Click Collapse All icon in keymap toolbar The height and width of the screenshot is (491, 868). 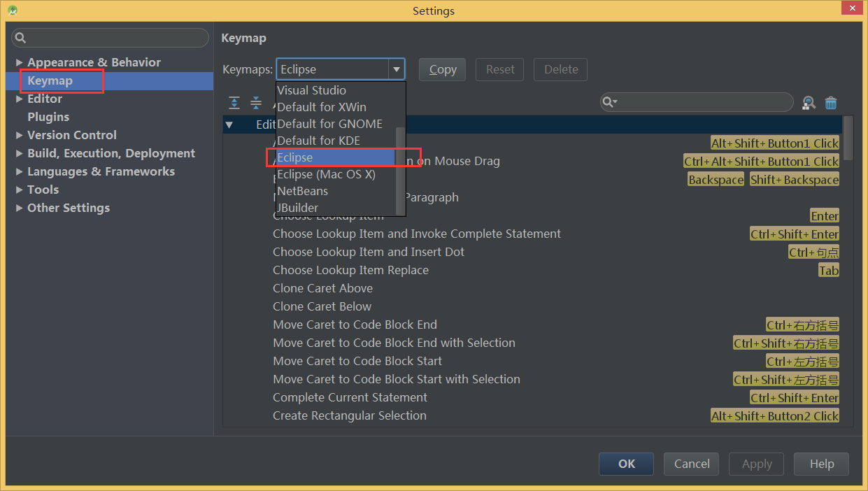tap(256, 103)
